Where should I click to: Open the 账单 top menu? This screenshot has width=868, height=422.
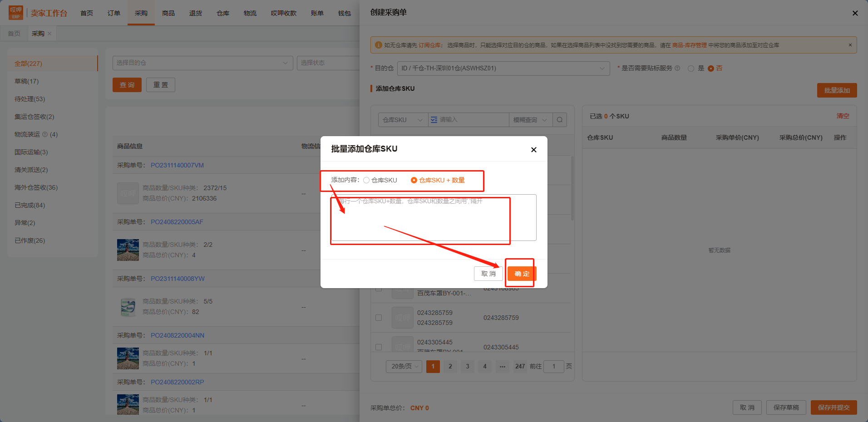[317, 13]
